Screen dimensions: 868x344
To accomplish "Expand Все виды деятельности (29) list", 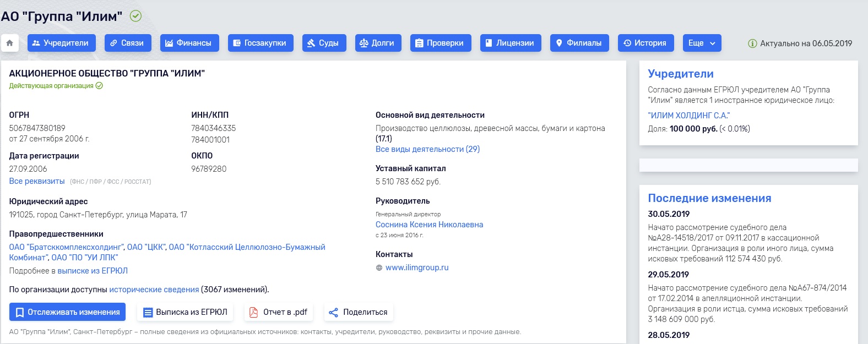I will pos(427,149).
